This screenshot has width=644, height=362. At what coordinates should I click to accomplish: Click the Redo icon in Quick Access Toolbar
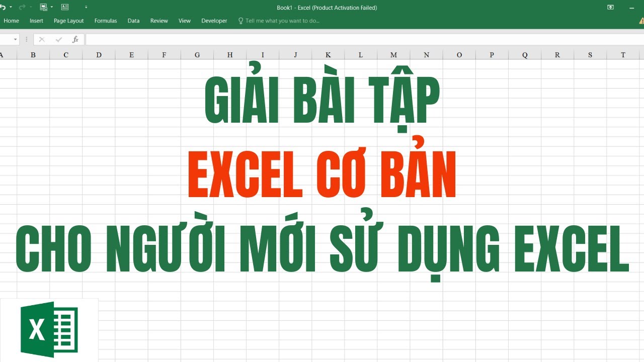22,7
